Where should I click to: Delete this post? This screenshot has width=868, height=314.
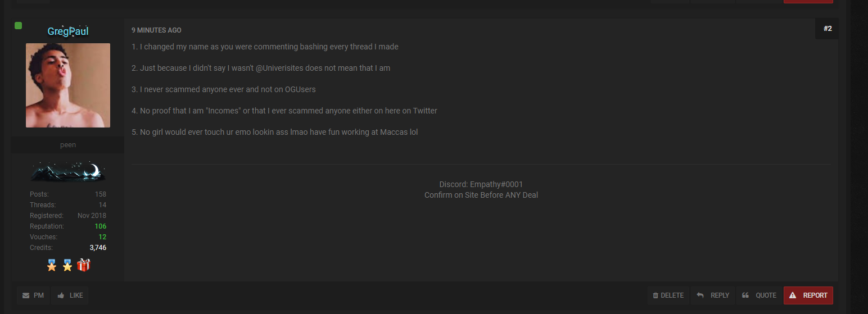click(x=668, y=295)
